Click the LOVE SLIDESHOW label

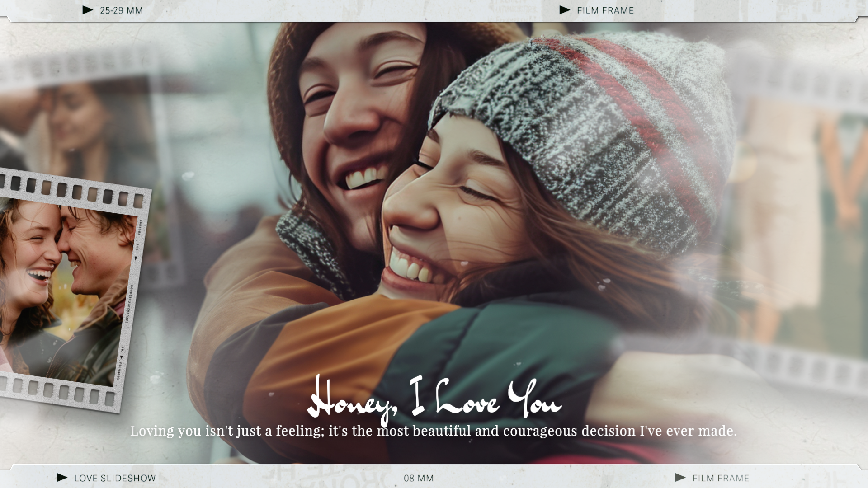coord(115,478)
